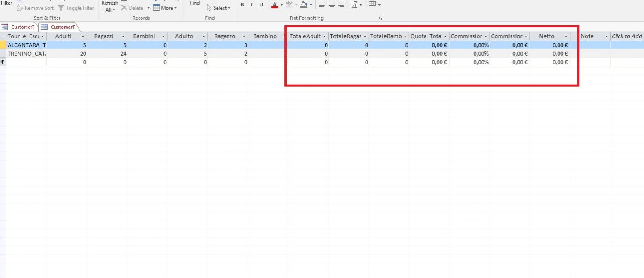The width and height of the screenshot is (644, 278).
Task: Align text left
Action: point(322,5)
